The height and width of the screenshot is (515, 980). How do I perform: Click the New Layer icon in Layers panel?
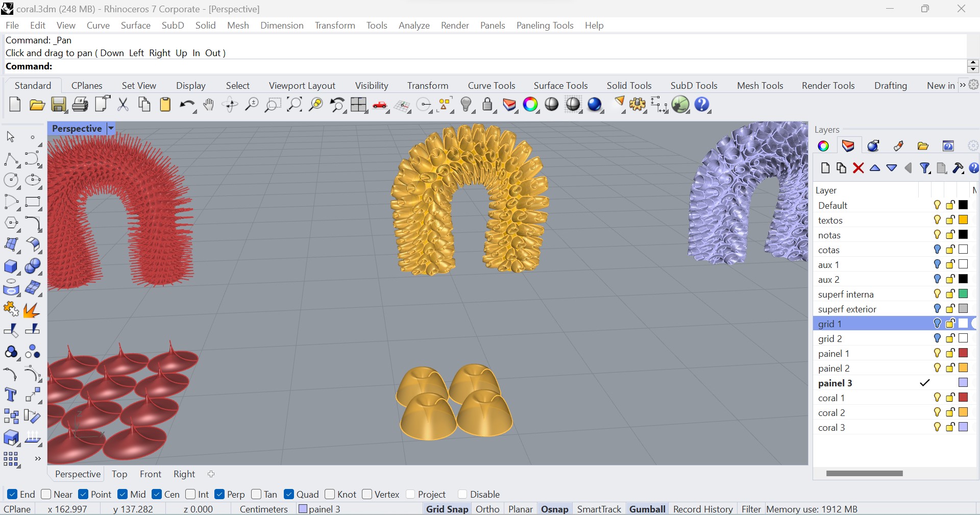click(825, 168)
